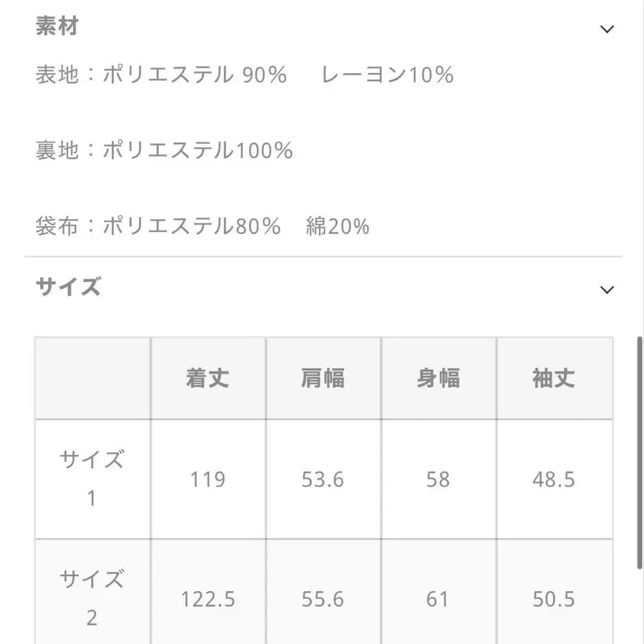Click the 袖丈 column header
Image resolution: width=644 pixels, height=644 pixels.
pyautogui.click(x=555, y=378)
